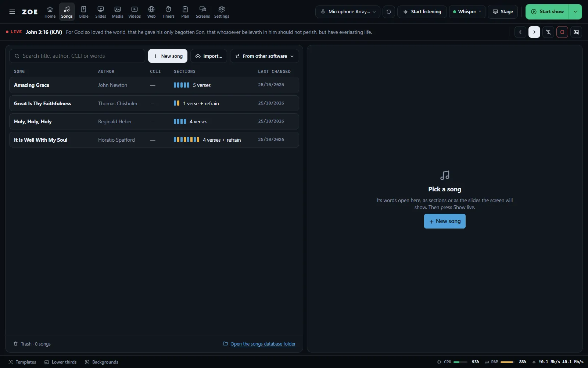Switch to the Lower thirds tab
This screenshot has width=588, height=368.
61,362
